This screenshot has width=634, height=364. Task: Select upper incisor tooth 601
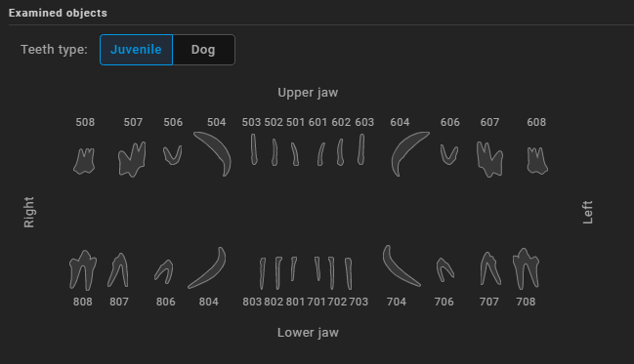tap(321, 154)
